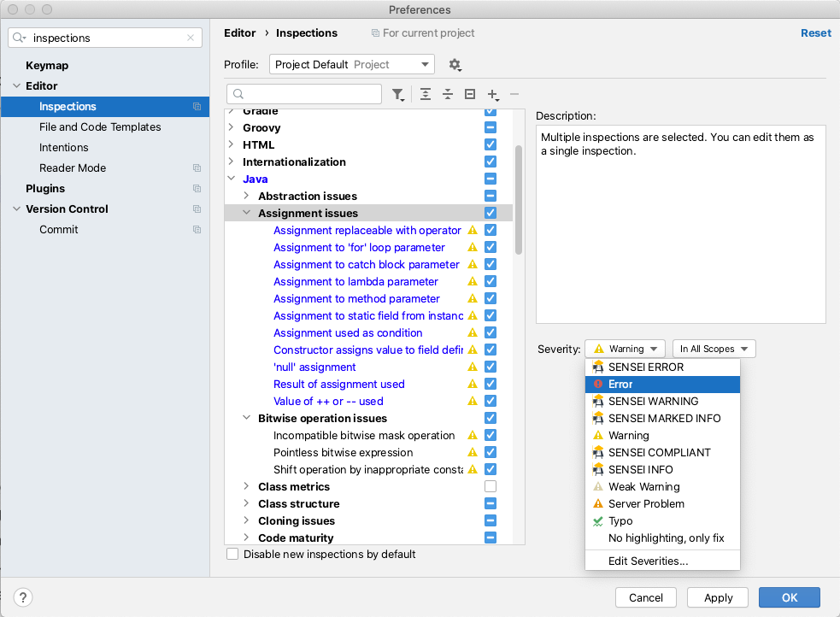Click warning icon for Assignment used as condition

click(x=473, y=332)
